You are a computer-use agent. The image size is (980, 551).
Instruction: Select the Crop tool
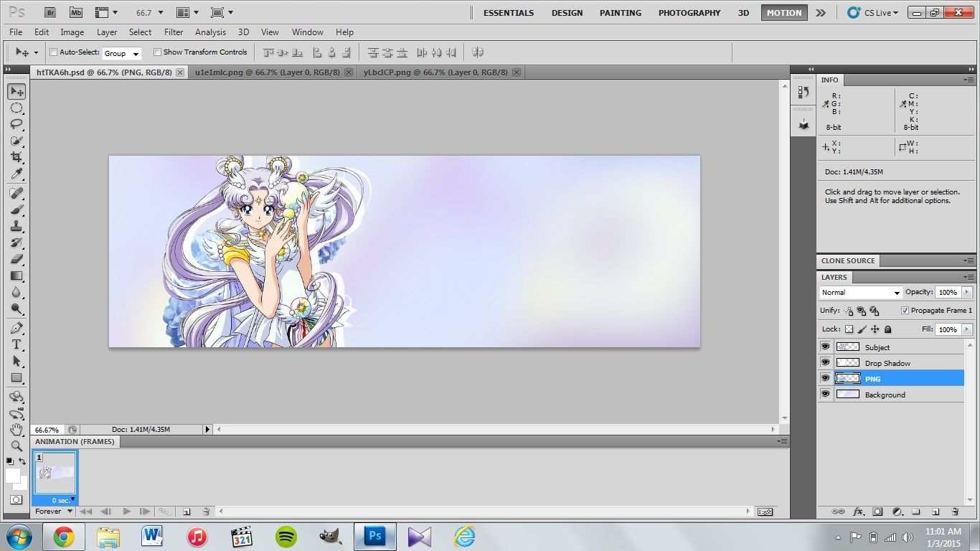17,157
